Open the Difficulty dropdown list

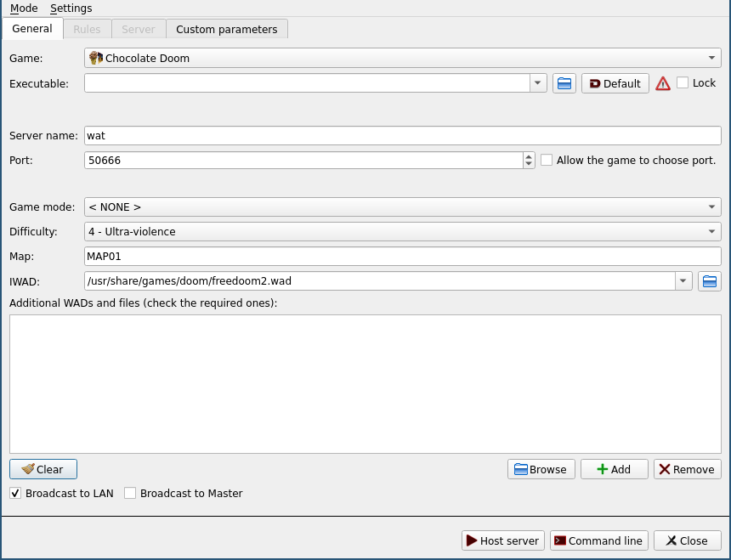click(402, 232)
